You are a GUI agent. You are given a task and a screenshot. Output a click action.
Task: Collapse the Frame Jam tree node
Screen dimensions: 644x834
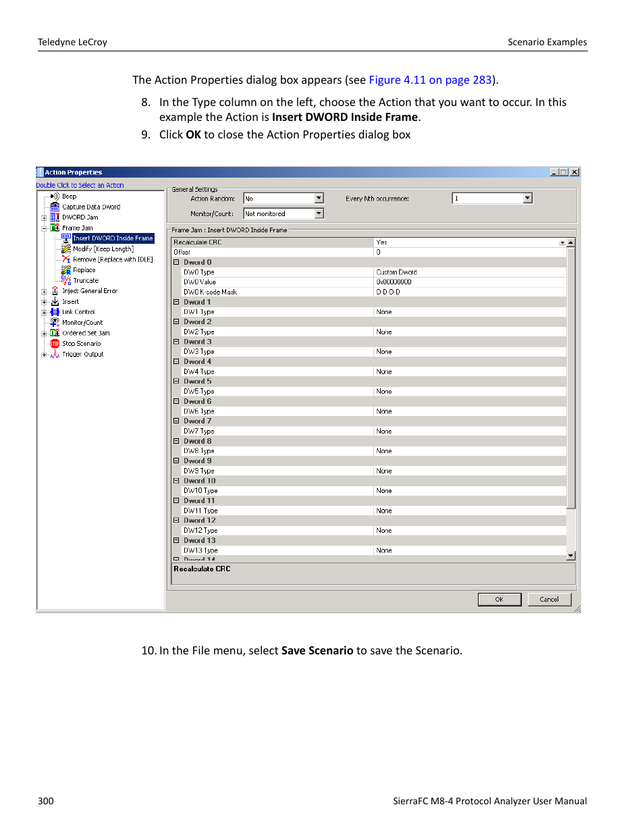(44, 228)
